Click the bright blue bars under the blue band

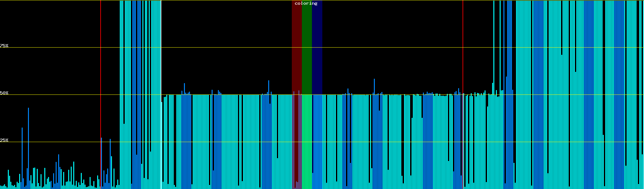pos(317,142)
